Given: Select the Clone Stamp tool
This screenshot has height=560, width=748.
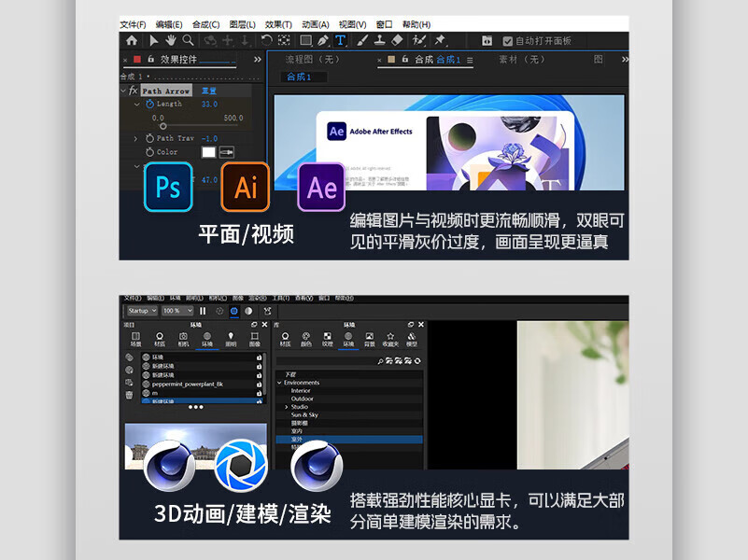Looking at the screenshot, I should (380, 40).
